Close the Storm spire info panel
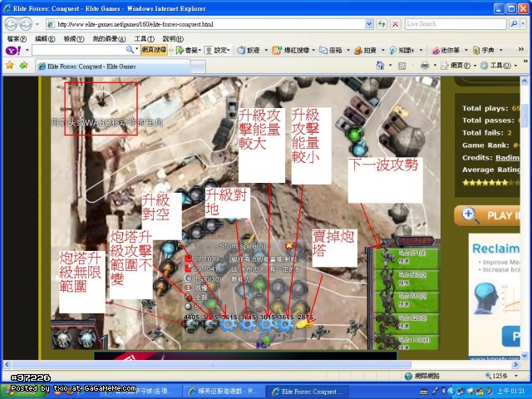This screenshot has width=532, height=399. 288,245
